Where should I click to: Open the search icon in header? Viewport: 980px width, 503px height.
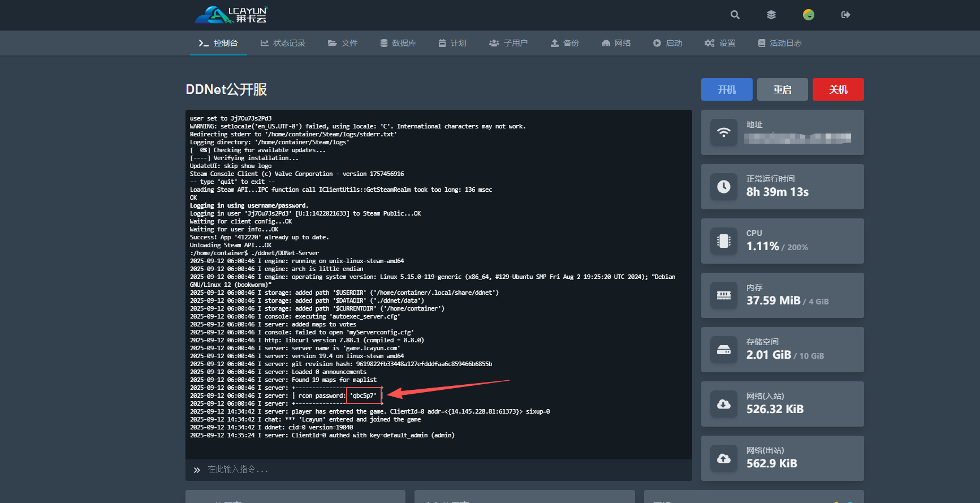coord(735,15)
